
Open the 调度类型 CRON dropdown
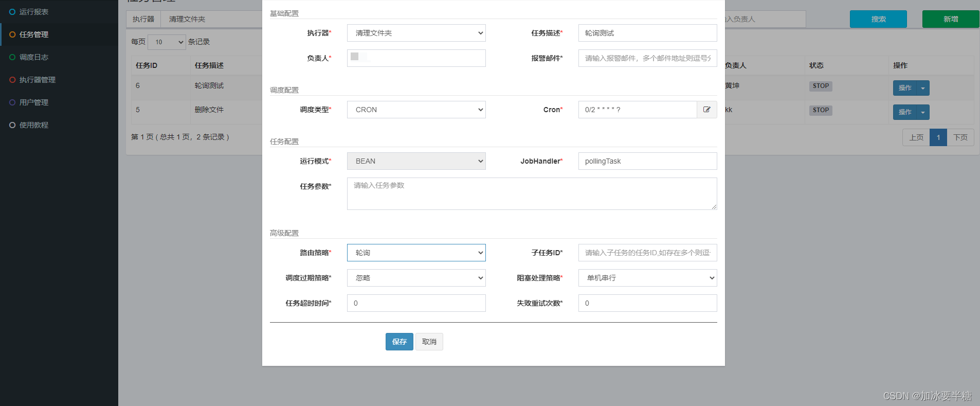(416, 110)
